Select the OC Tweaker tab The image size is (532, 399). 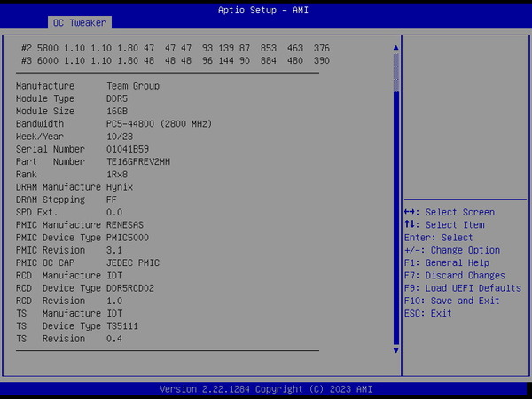coord(80,23)
